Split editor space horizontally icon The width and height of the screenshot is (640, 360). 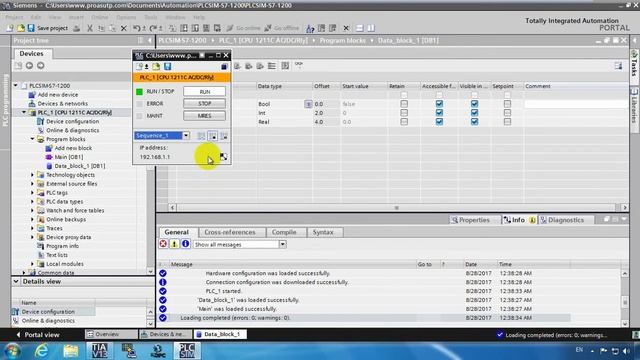pyautogui.click(x=360, y=28)
